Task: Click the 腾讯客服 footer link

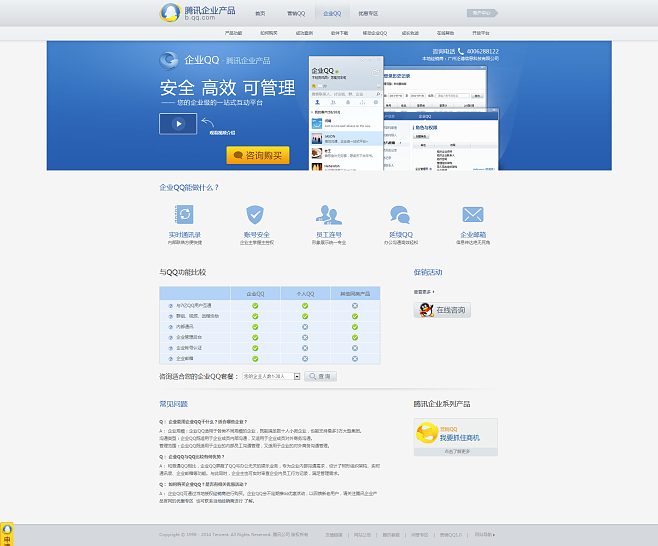Action: click(x=391, y=535)
